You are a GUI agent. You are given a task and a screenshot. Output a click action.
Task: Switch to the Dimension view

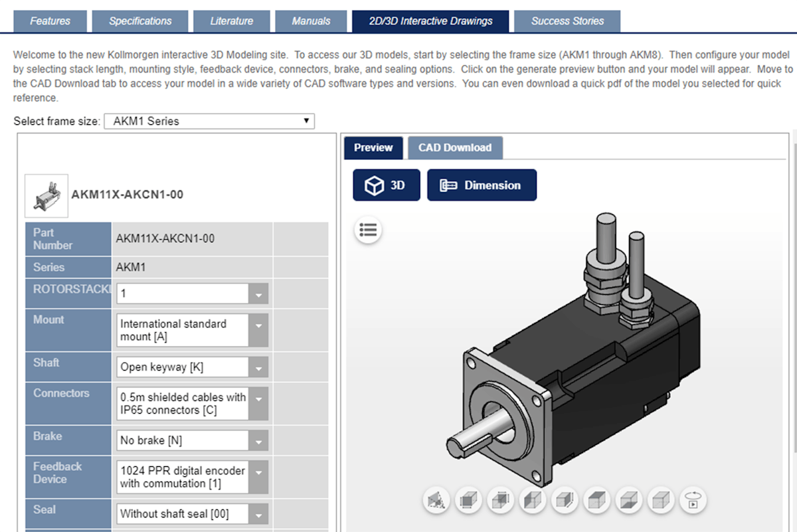coord(482,185)
